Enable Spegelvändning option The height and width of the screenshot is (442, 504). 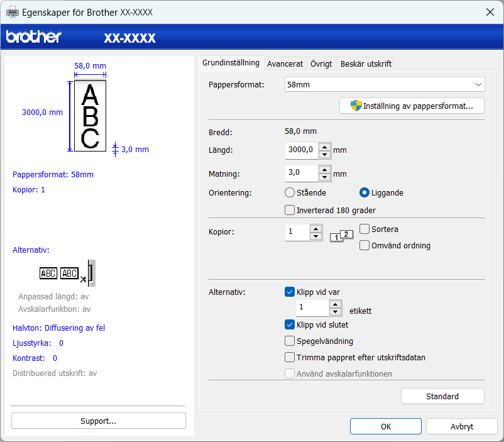(290, 341)
